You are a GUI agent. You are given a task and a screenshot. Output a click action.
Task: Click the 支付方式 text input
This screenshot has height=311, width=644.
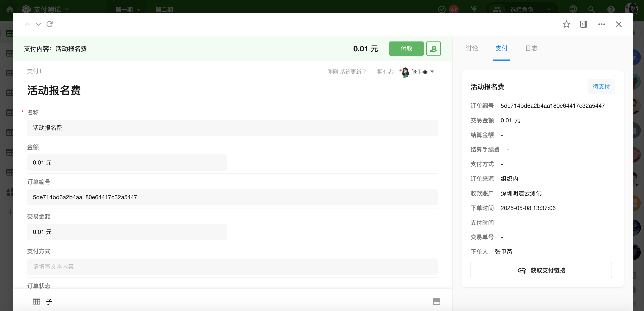coord(232,267)
